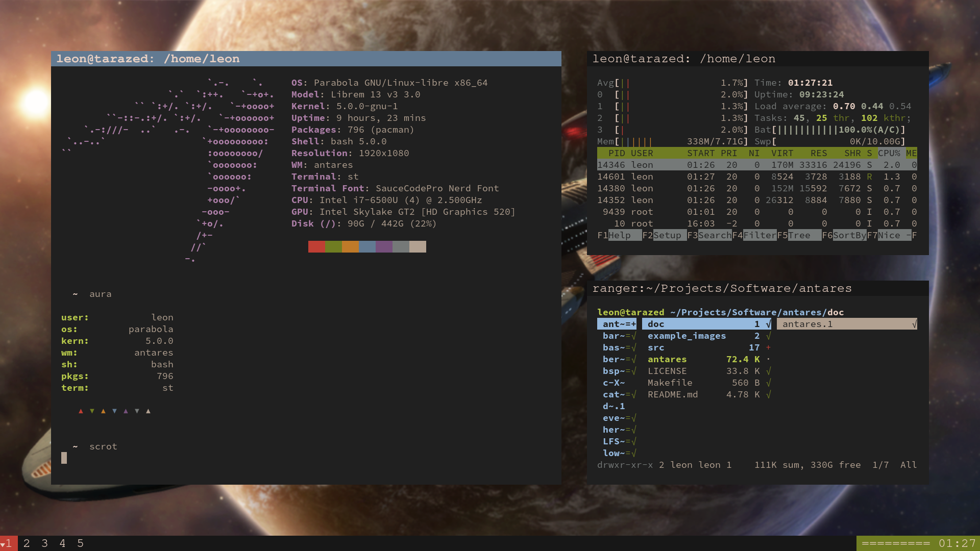Expand example_images folder in ranger

coord(686,336)
